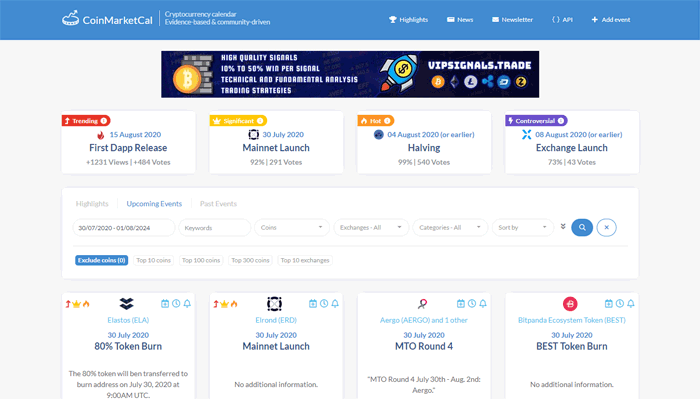Open the Exchanges - All dropdown

click(371, 228)
